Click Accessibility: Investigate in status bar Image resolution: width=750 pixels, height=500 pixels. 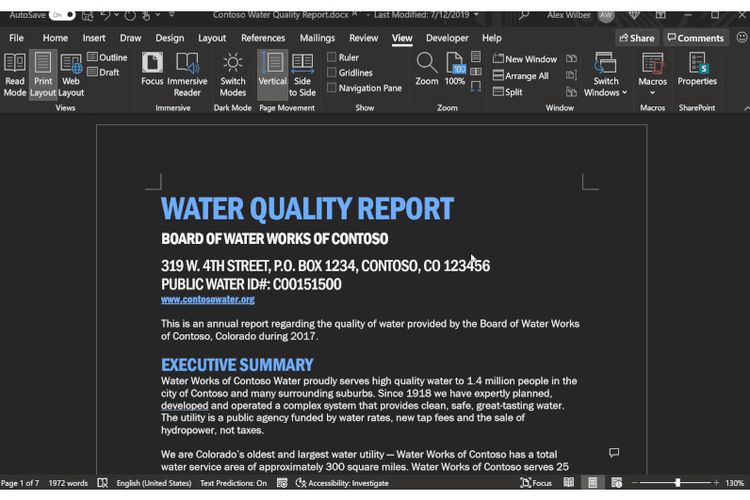coord(342,483)
